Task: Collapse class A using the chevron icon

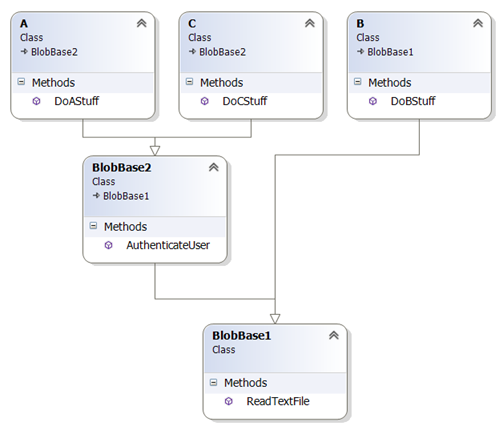Action: pos(142,23)
